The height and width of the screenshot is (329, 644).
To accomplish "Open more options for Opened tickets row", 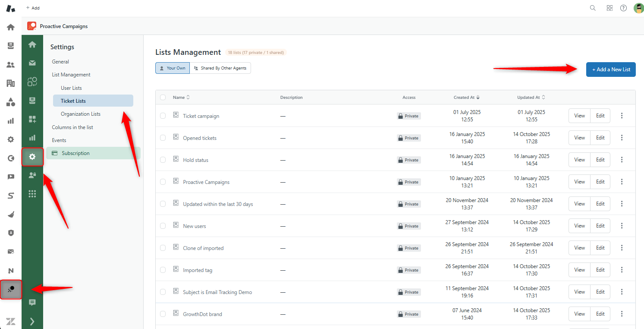I will [622, 138].
